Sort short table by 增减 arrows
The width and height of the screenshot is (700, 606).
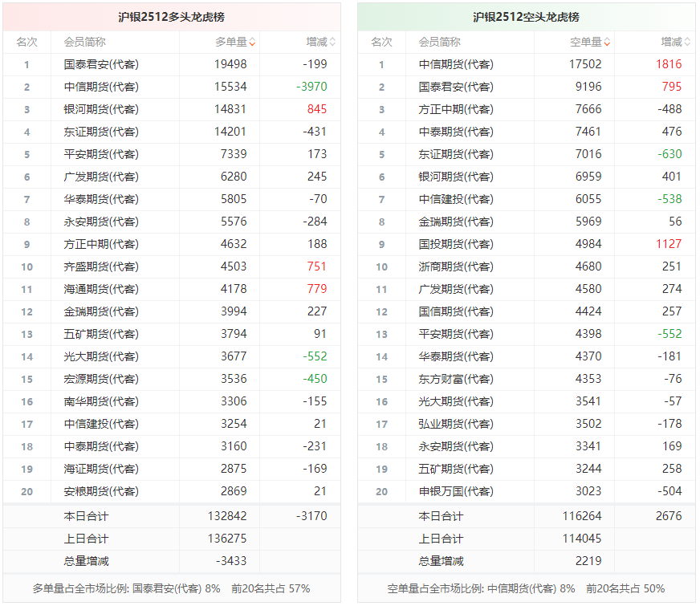[687, 43]
